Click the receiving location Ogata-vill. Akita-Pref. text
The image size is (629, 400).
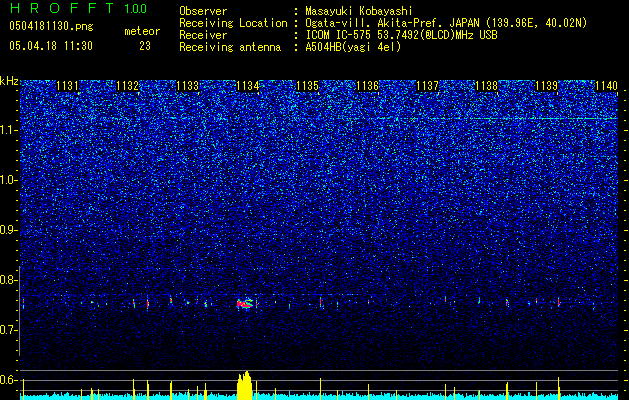tap(446, 23)
